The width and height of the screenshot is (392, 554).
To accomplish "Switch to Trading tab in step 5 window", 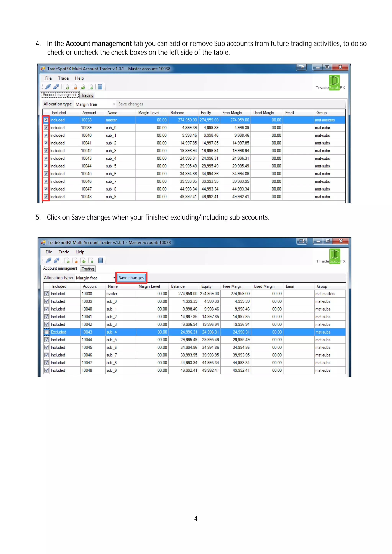I will 88,269.
